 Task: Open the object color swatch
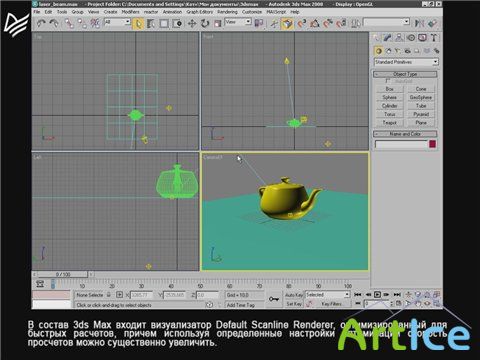pyautogui.click(x=432, y=144)
